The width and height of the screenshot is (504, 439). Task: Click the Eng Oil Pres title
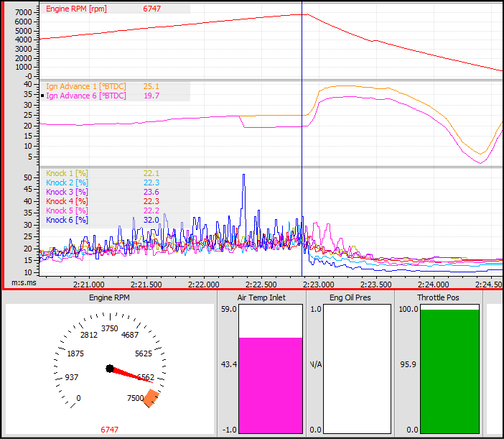(350, 297)
